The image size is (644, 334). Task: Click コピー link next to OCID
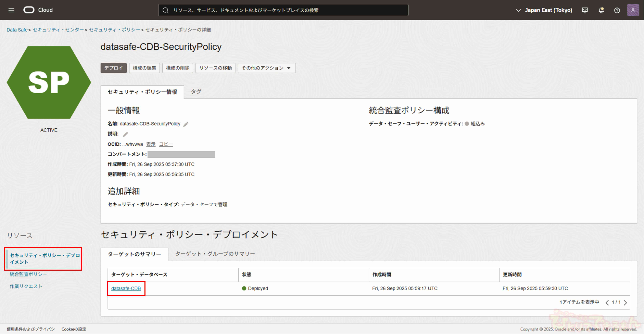point(166,144)
